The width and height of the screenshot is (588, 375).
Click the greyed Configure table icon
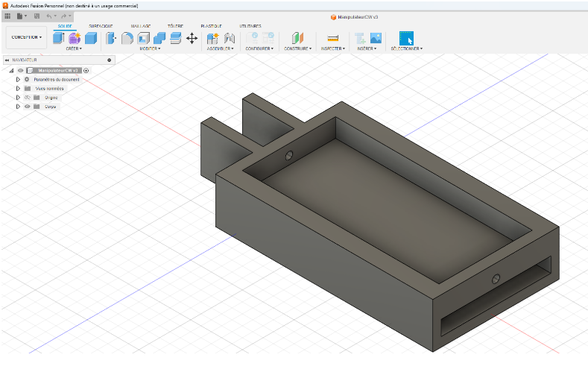268,38
